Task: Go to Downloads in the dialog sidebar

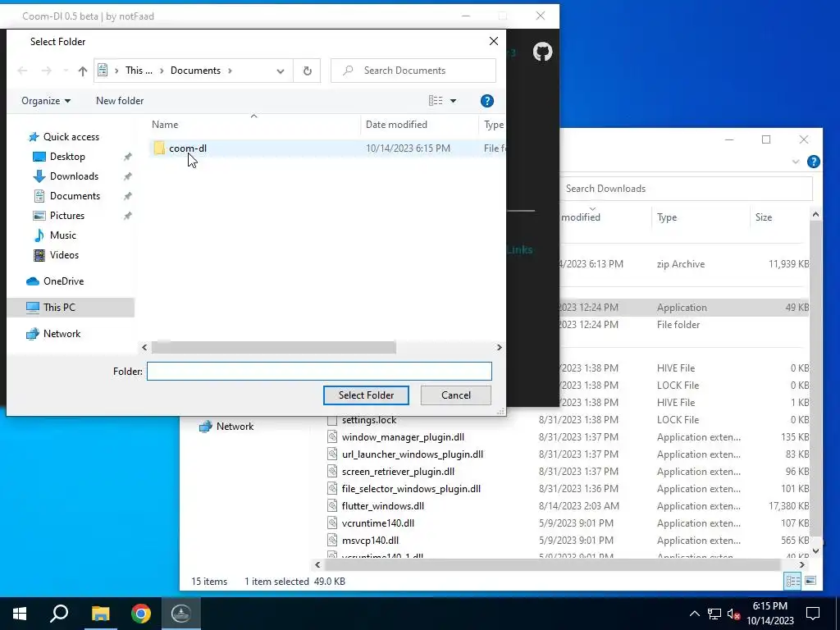Action: click(74, 176)
